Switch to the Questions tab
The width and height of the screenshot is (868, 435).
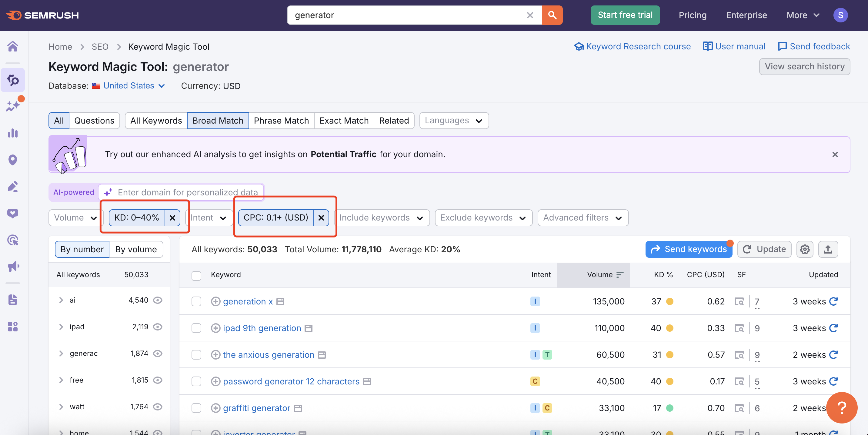(94, 121)
